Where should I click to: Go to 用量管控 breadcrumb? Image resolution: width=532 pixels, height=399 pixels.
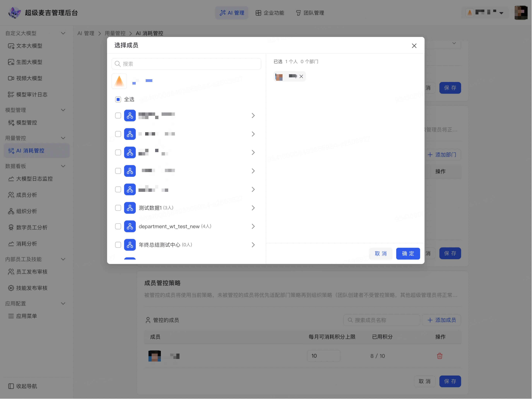115,33
